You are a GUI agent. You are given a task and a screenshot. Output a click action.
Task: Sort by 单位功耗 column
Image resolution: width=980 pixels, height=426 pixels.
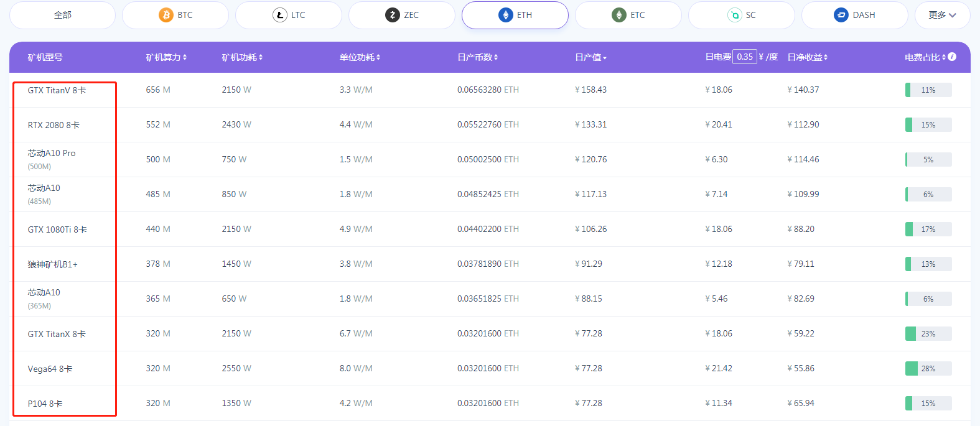point(360,57)
